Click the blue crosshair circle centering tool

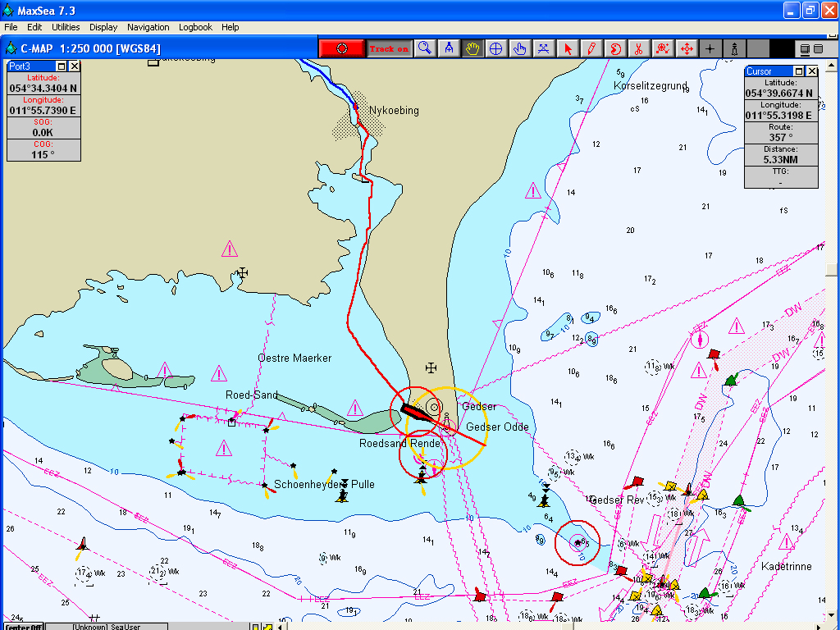pyautogui.click(x=496, y=48)
